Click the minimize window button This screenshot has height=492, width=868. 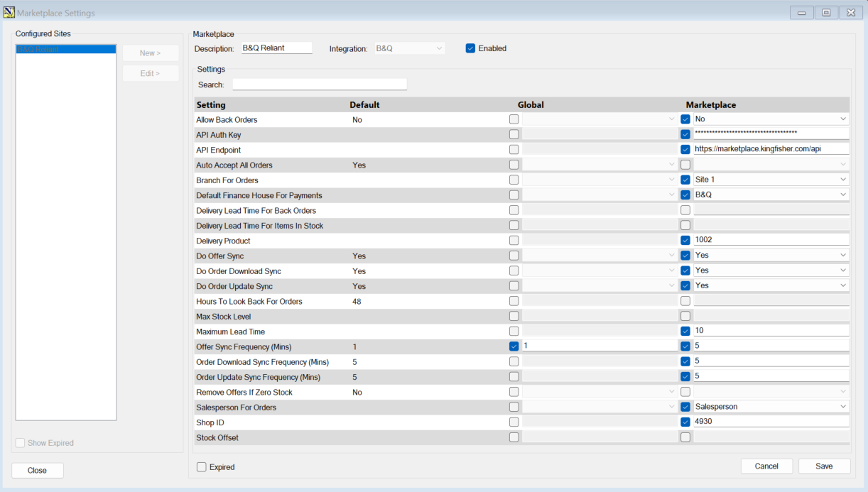coord(802,13)
